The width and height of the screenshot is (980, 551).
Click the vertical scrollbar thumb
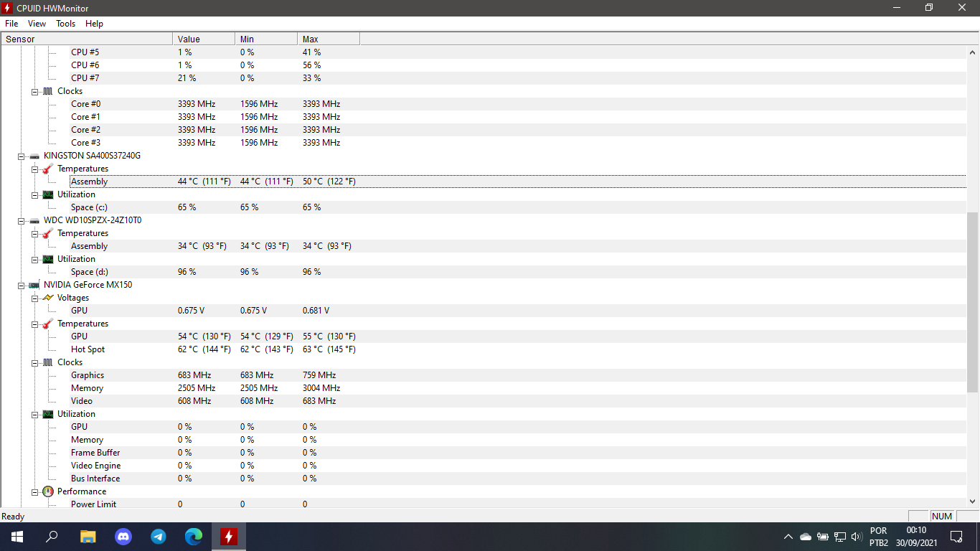coord(973,302)
